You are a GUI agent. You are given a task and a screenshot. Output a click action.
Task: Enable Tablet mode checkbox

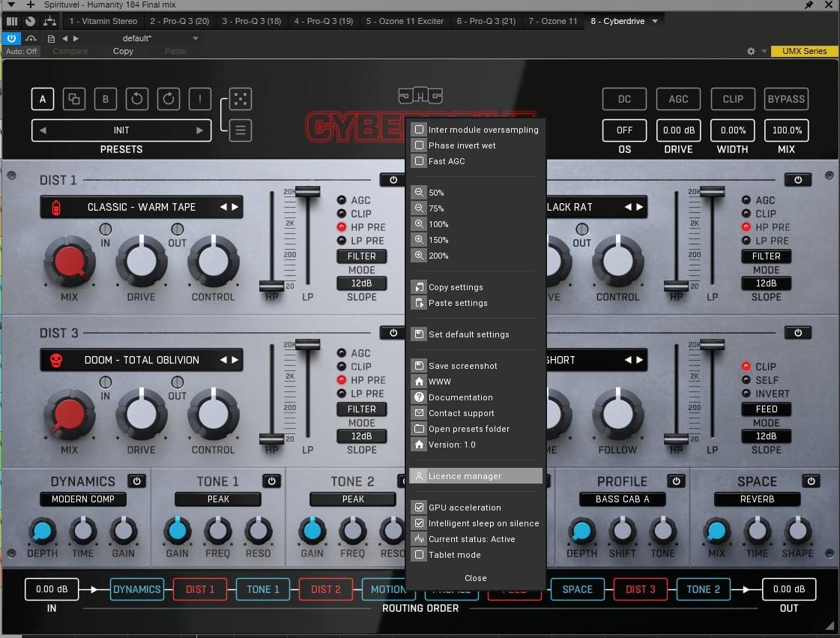pyautogui.click(x=420, y=555)
